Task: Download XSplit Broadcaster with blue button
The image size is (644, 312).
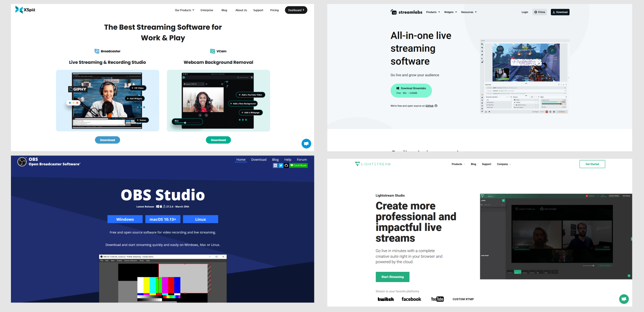Action: (x=107, y=140)
